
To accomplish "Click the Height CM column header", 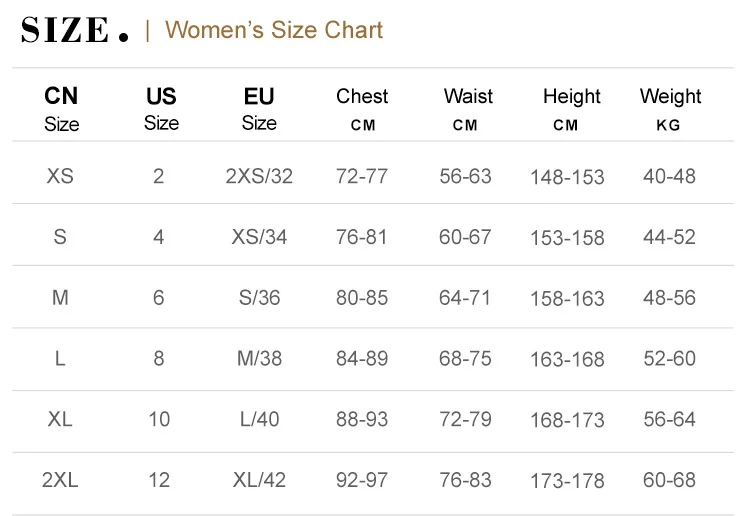I will (571, 109).
